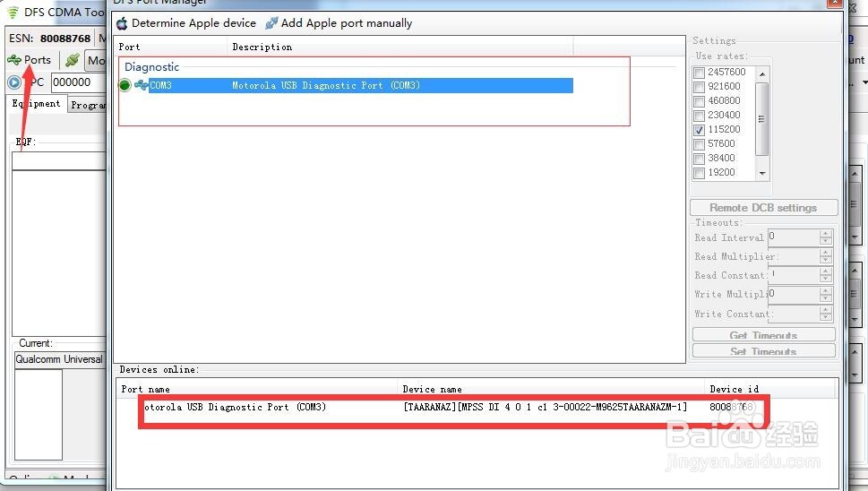Click the Write Constant spinner arrows
The width and height of the screenshot is (868, 491).
826,314
